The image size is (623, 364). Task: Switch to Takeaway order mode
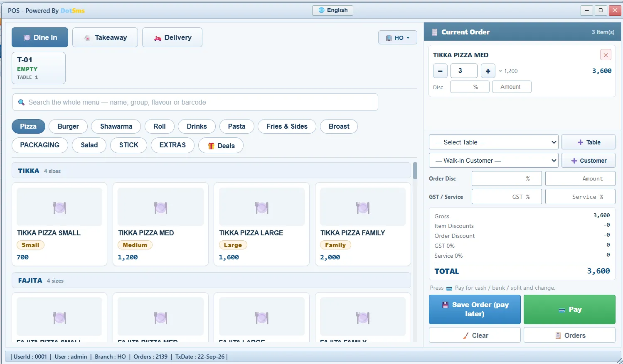[x=105, y=37]
